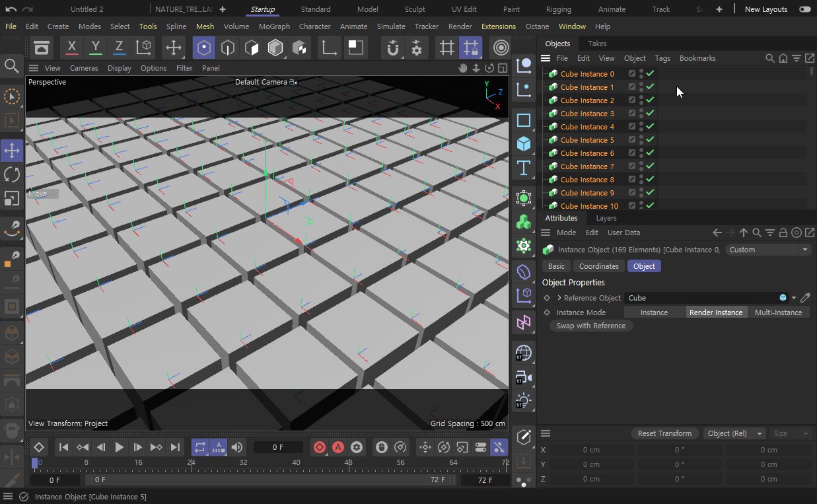This screenshot has height=504, width=817.
Task: Enable loop playback in the timeline controls
Action: pos(200,447)
